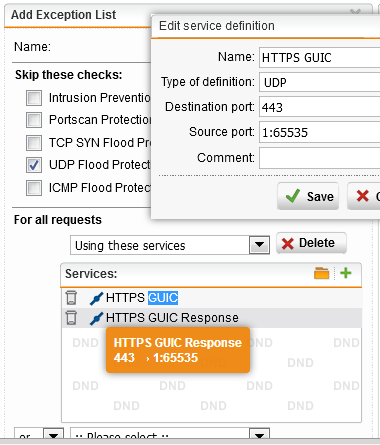Click the service Name field HTTPS GUIC

[320, 57]
